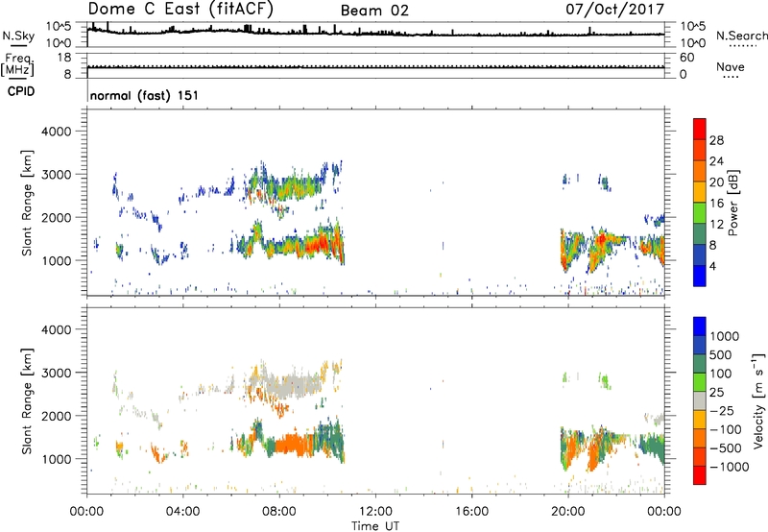Screen dimensions: 768x532
Task: Click the 'Power [dB]' color bar label
Action: (733, 203)
